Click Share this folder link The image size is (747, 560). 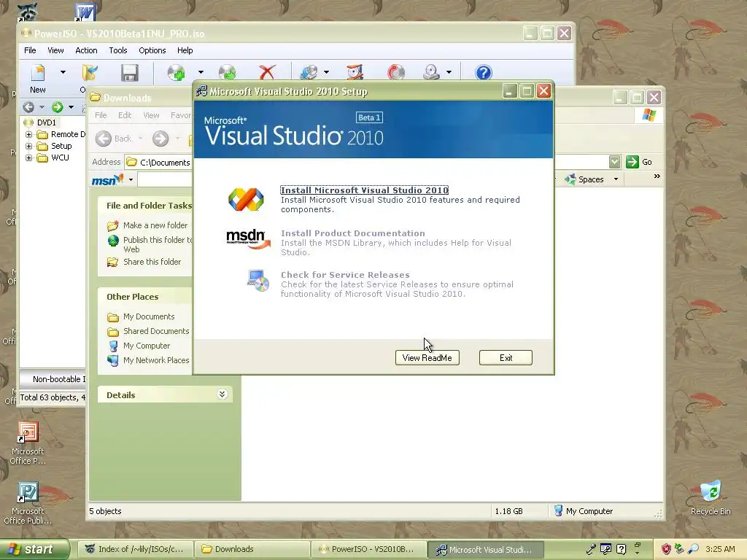pos(152,262)
